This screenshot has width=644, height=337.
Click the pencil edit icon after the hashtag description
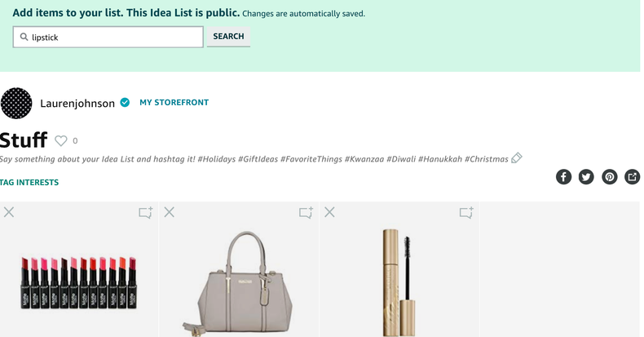pos(516,158)
